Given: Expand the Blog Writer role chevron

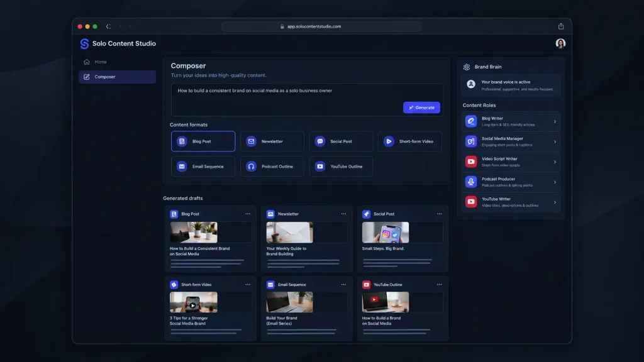Looking at the screenshot, I should [x=555, y=121].
